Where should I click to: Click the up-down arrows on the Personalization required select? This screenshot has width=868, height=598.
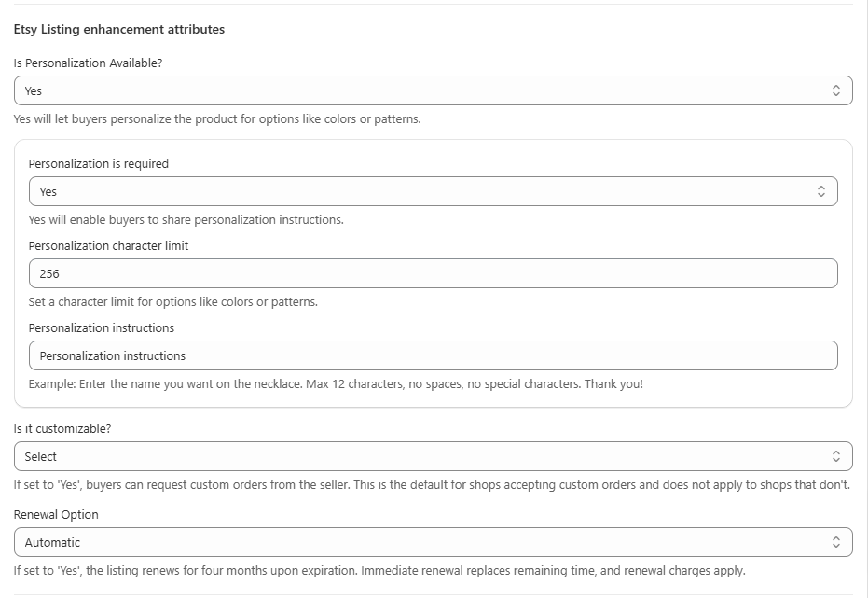click(821, 191)
